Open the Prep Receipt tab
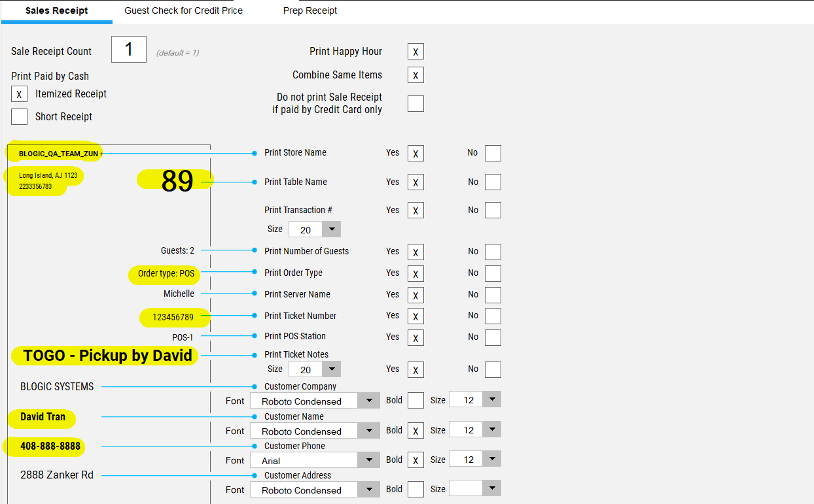The image size is (814, 504). click(x=310, y=11)
